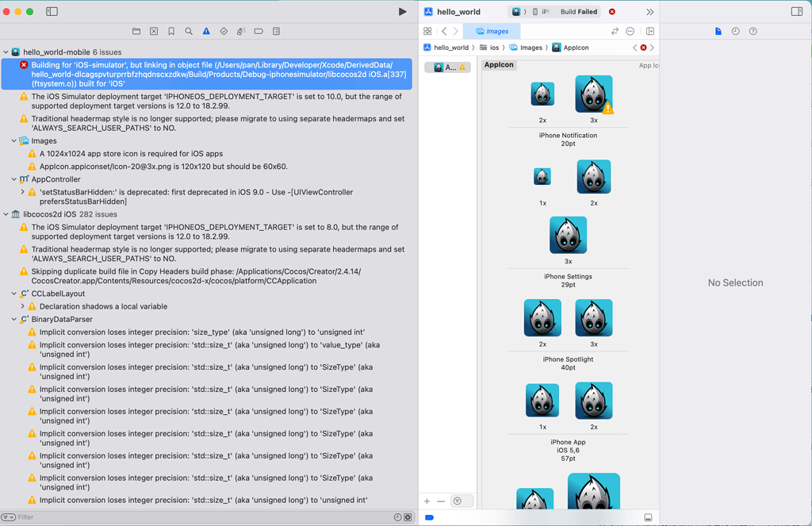
Task: Show the History inspector
Action: tap(735, 31)
